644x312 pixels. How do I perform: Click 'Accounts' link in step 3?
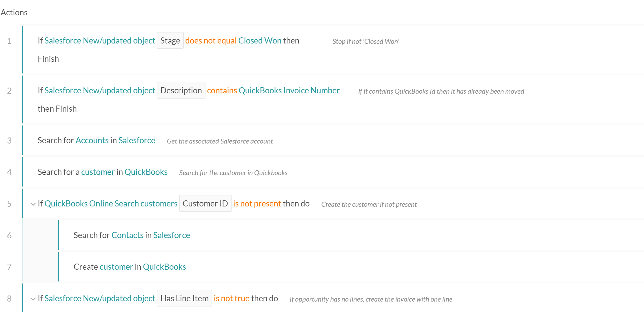92,141
